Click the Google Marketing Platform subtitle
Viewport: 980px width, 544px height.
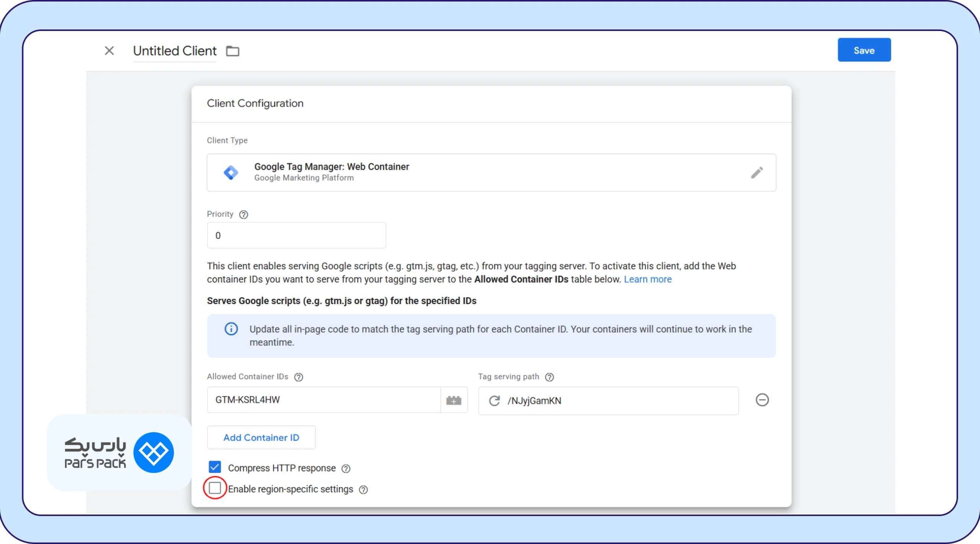tap(304, 178)
